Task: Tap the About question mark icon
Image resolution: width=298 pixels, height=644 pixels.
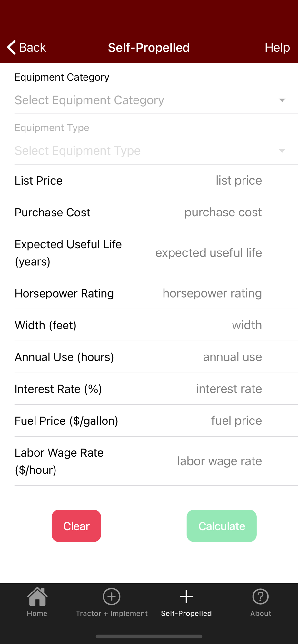Action: pyautogui.click(x=261, y=596)
